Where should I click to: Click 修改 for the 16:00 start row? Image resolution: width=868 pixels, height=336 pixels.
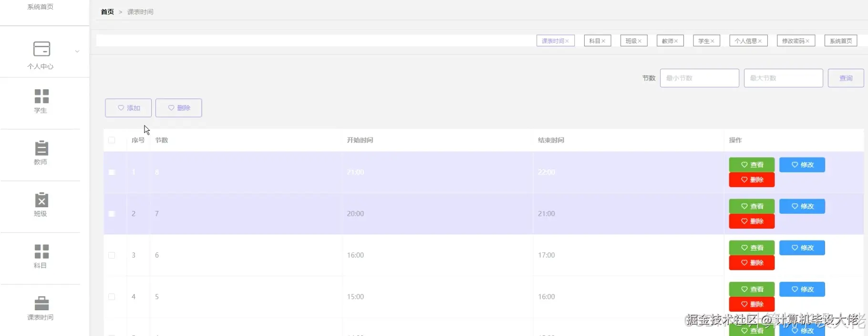tap(802, 248)
